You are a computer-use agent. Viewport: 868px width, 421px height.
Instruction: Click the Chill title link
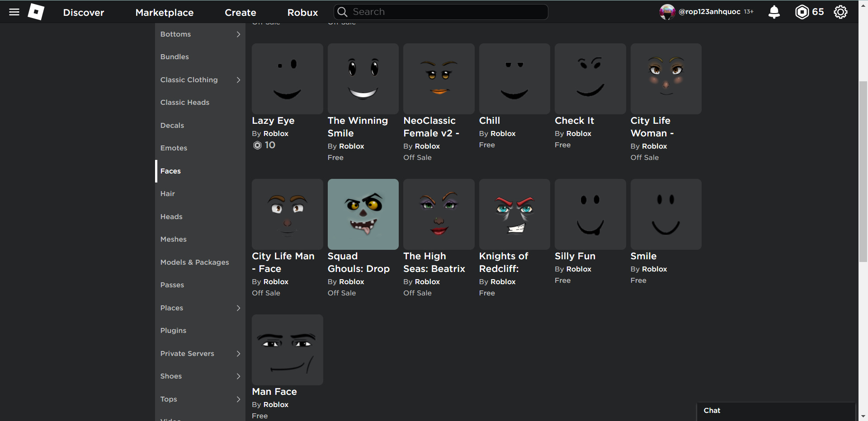click(490, 121)
